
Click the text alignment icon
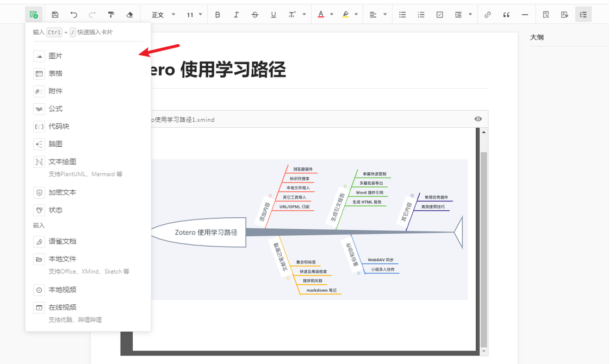click(373, 15)
